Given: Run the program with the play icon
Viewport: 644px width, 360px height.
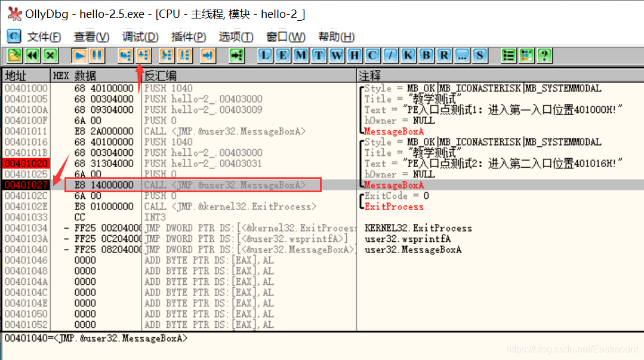Looking at the screenshot, I should [79, 56].
